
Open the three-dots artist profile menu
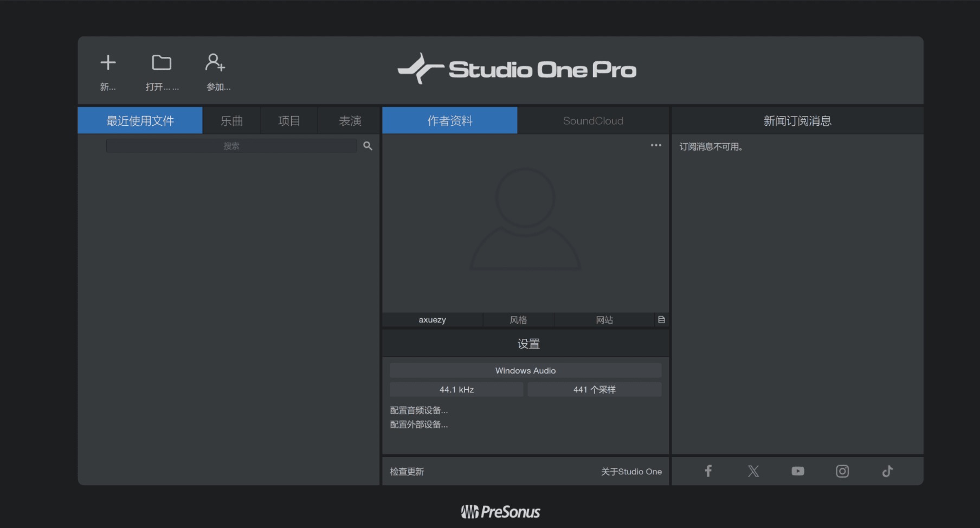tap(656, 145)
